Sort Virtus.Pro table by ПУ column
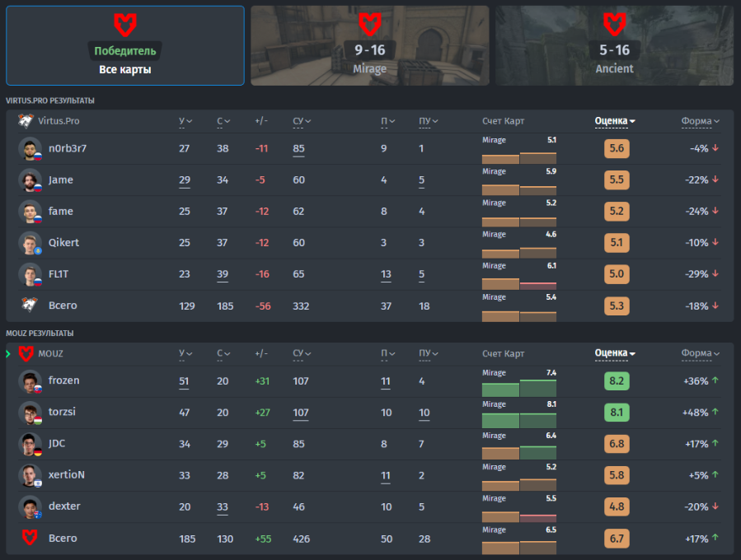 pos(428,121)
